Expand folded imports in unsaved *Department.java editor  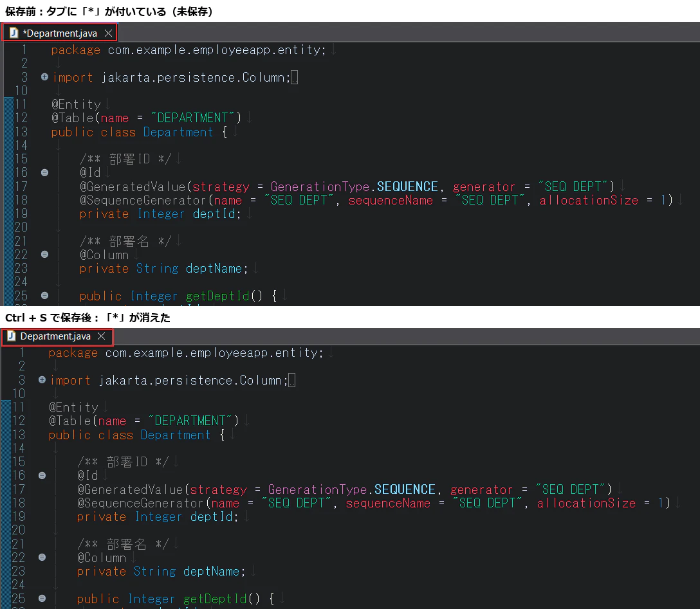pyautogui.click(x=44, y=77)
